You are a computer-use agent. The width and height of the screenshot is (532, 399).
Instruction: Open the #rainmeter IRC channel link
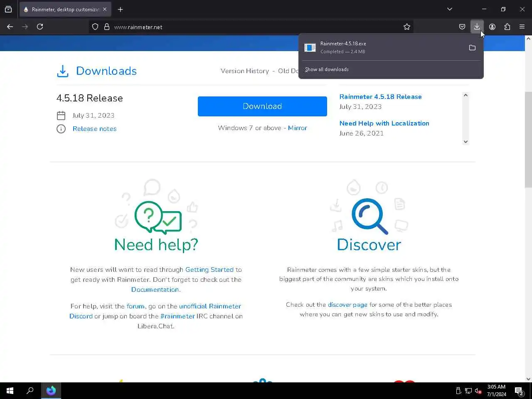click(x=177, y=316)
